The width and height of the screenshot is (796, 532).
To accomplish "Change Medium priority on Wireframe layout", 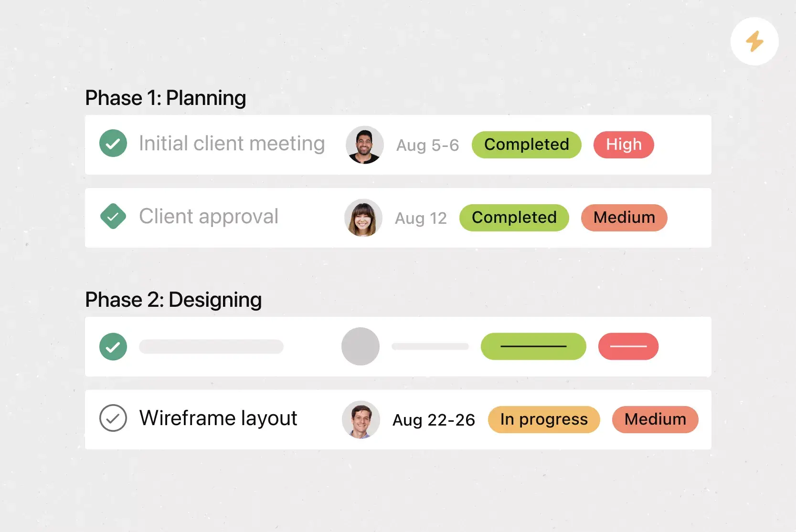I will 655,419.
